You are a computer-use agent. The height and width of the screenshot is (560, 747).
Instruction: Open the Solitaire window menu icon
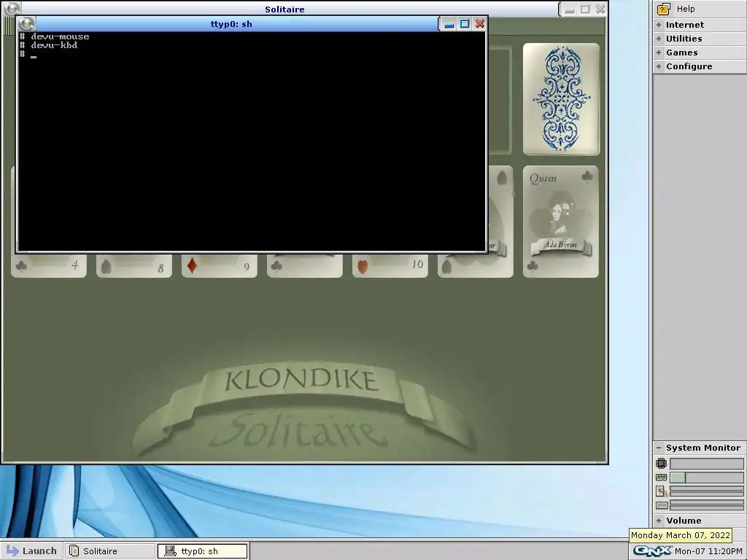click(12, 9)
